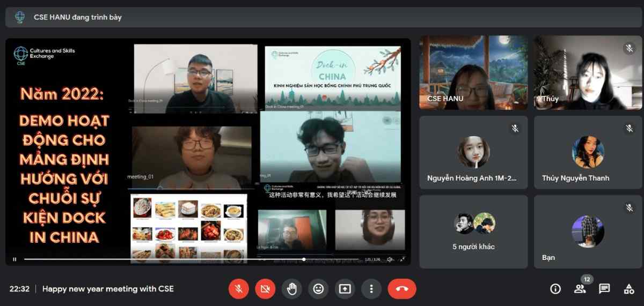Open the chat panel icon
Screen dimensions: 644x306
(604, 289)
